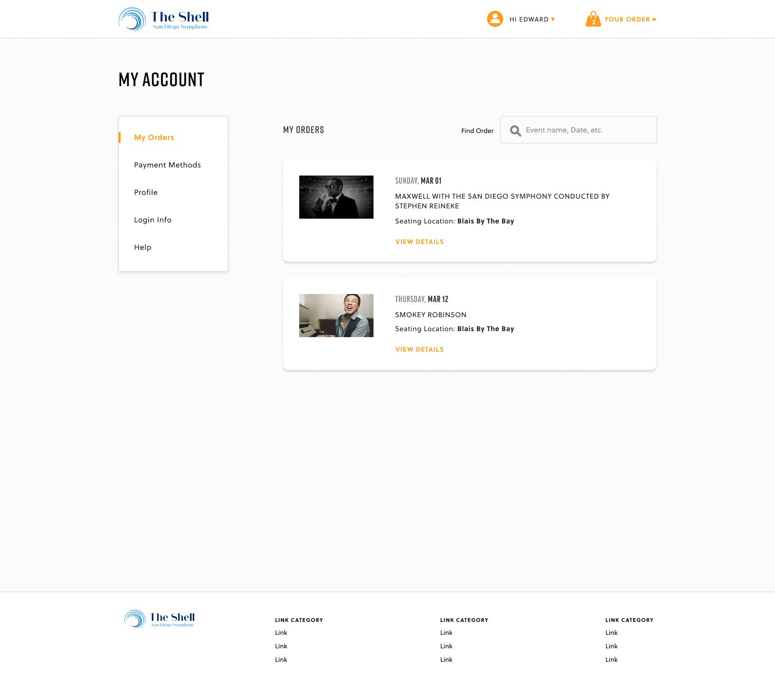Click the Smokey Robinson event title
This screenshot has width=775, height=700.
click(431, 314)
